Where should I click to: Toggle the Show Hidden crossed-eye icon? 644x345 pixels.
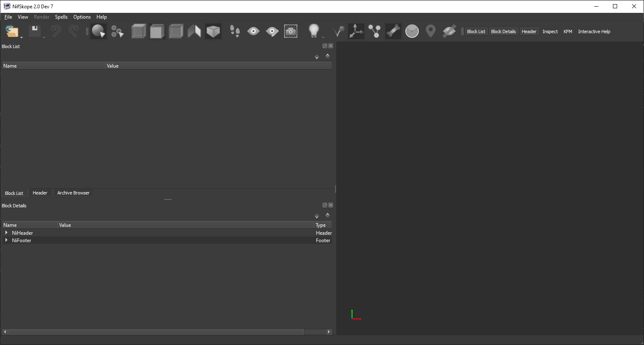449,32
